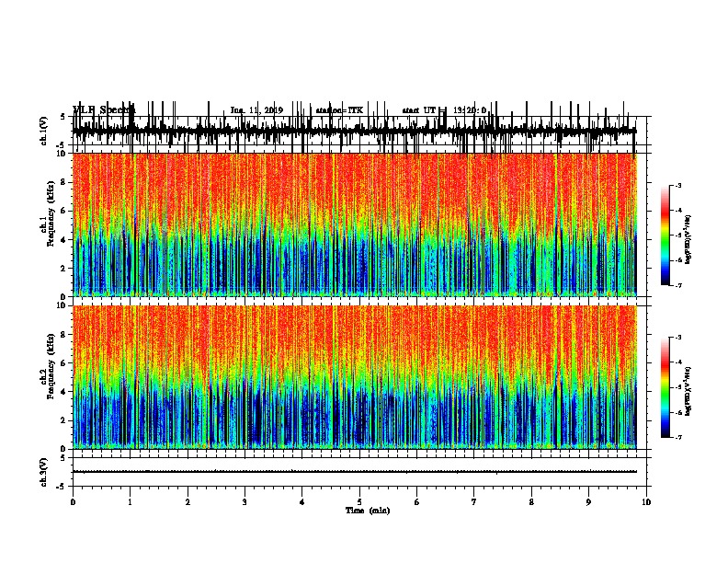This screenshot has width=728, height=563.
Task: Click the ch.2 spectrogram color scale bar
Action: [665, 387]
